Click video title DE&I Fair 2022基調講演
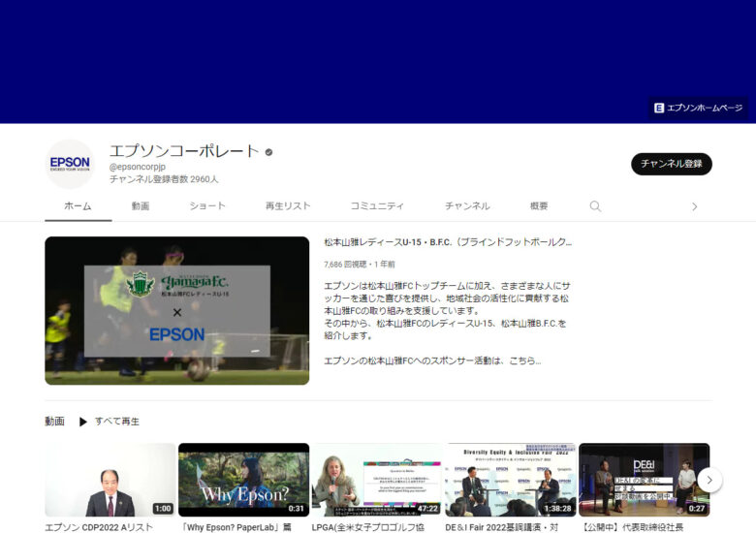Screen dimensions: 756x533 click(501, 528)
